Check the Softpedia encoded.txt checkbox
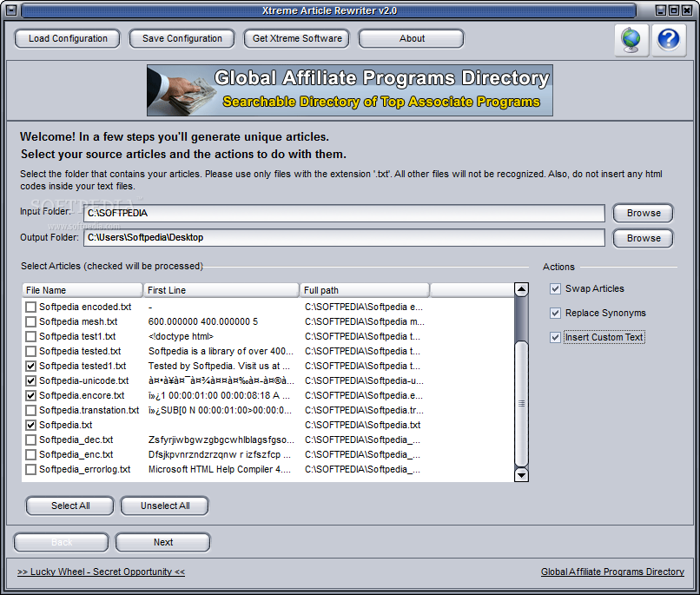700x595 pixels. [30, 307]
